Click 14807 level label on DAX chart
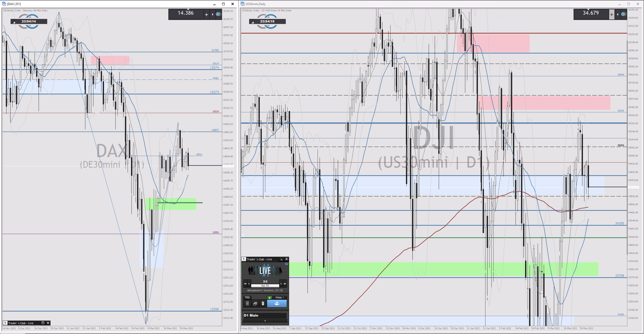Screen dimensions: 644x334 (215, 130)
